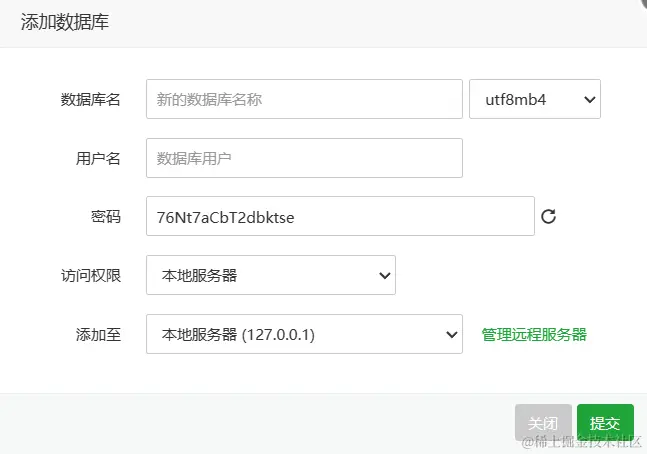Expand the 访问权限 access permission dropdown
The image size is (647, 454).
tap(270, 275)
